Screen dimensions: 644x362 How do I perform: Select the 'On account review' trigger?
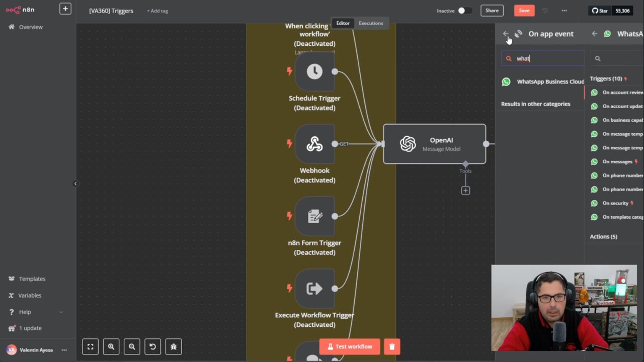click(617, 93)
